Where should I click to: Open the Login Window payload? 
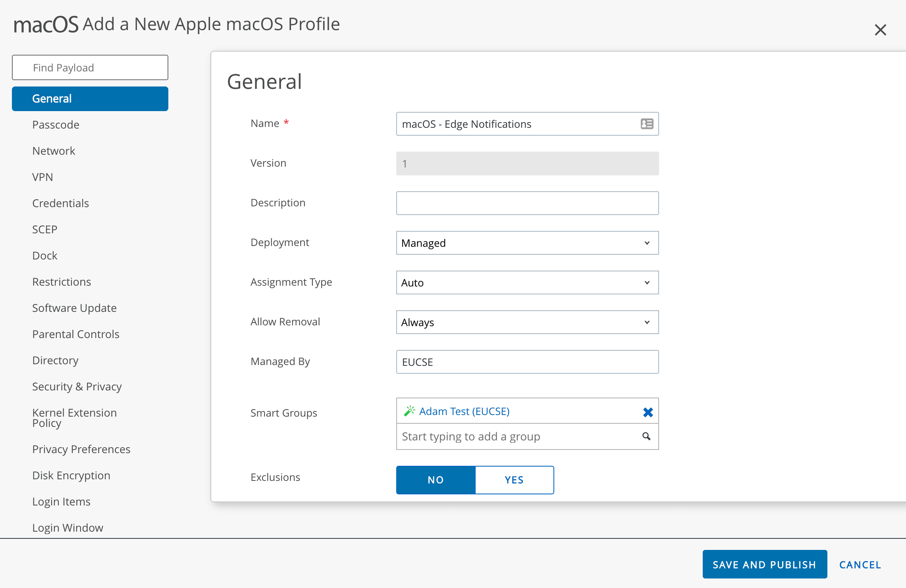click(x=68, y=528)
